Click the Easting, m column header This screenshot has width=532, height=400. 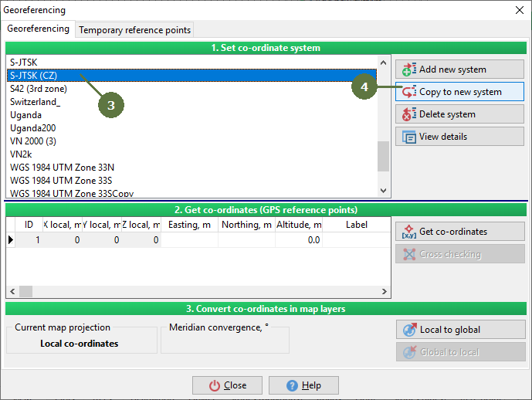(x=189, y=225)
